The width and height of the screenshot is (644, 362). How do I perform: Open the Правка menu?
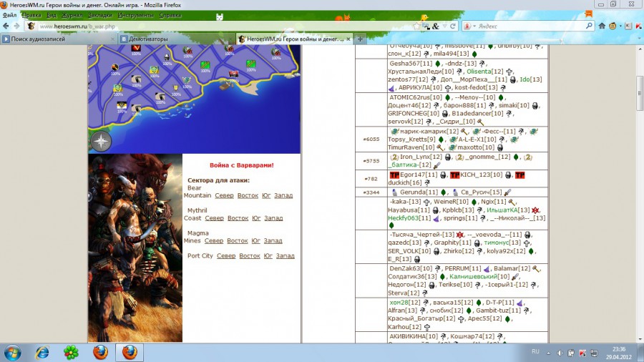[x=31, y=15]
